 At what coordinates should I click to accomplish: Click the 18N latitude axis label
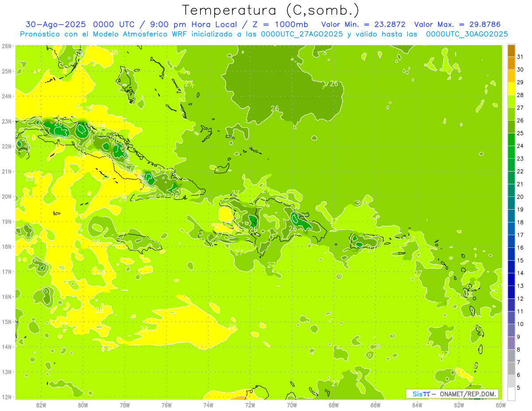pos(6,247)
